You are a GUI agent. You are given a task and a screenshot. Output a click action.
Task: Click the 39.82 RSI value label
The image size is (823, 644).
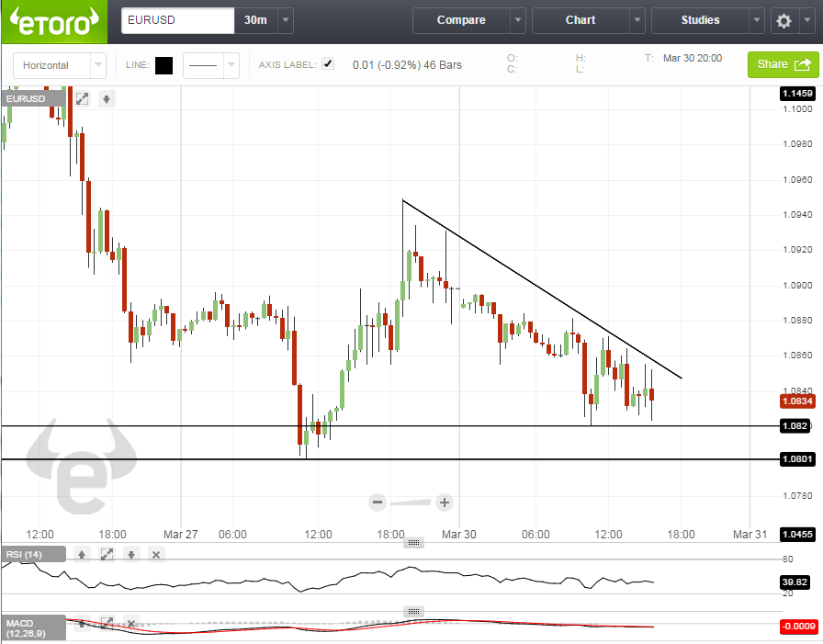[x=795, y=582]
